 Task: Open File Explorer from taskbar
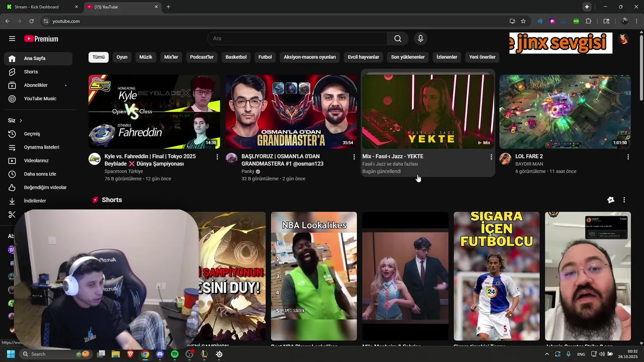tap(116, 354)
